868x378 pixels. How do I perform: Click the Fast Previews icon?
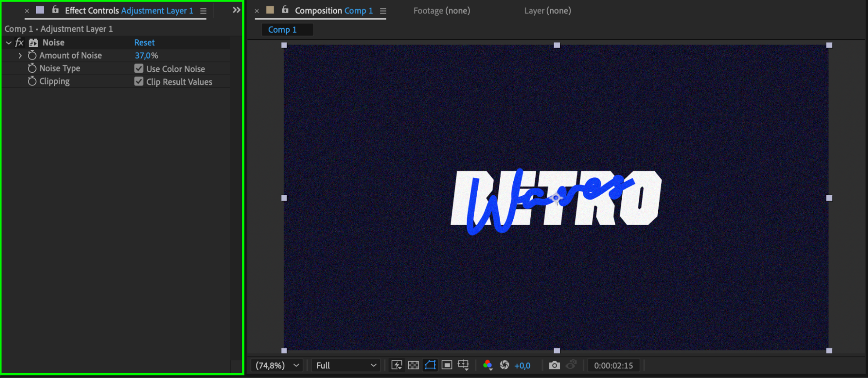tap(396, 365)
